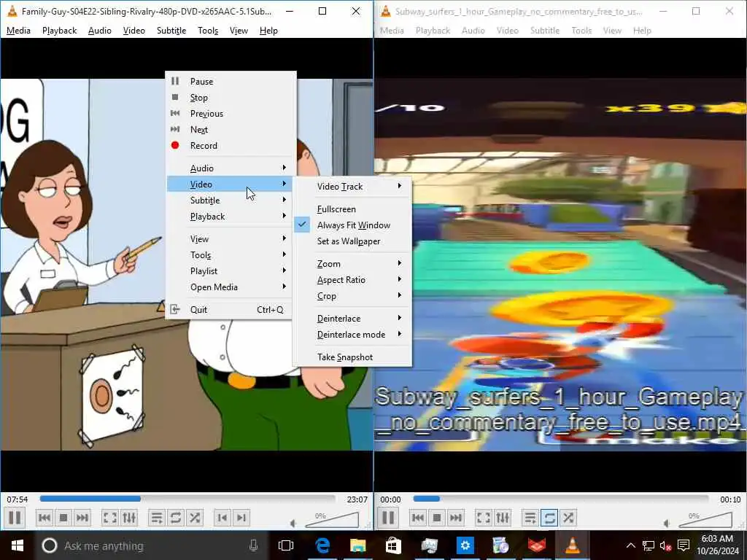Stop playback in the Subway Surfers window

(437, 518)
